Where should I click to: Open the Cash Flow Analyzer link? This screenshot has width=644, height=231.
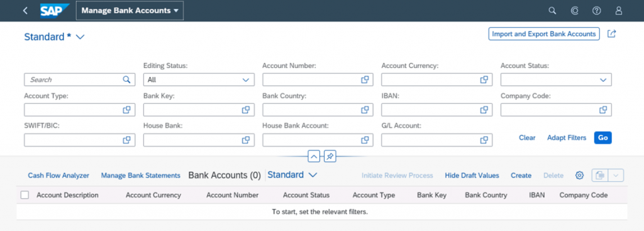pyautogui.click(x=58, y=176)
